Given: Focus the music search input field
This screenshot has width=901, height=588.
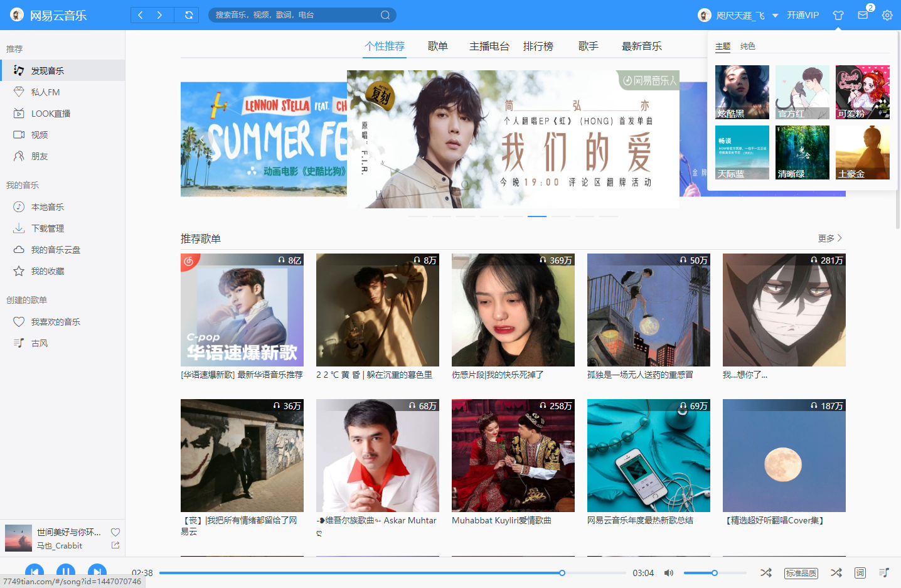Looking at the screenshot, I should click(295, 15).
